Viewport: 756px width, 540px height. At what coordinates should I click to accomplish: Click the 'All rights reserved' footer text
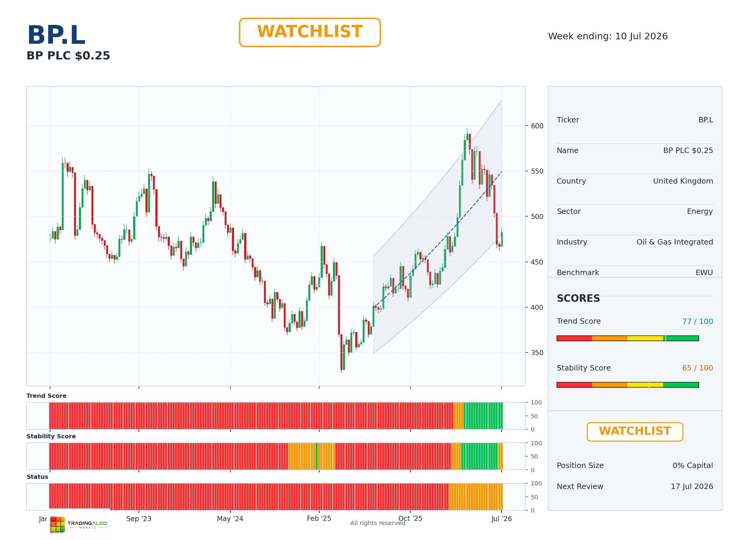coord(378,523)
